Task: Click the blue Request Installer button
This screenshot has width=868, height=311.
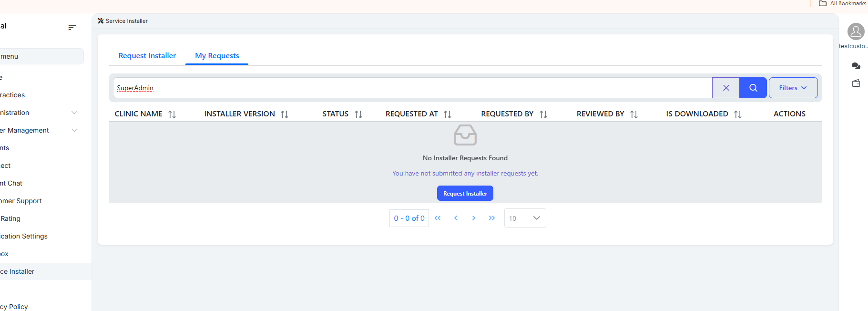Action: click(465, 193)
